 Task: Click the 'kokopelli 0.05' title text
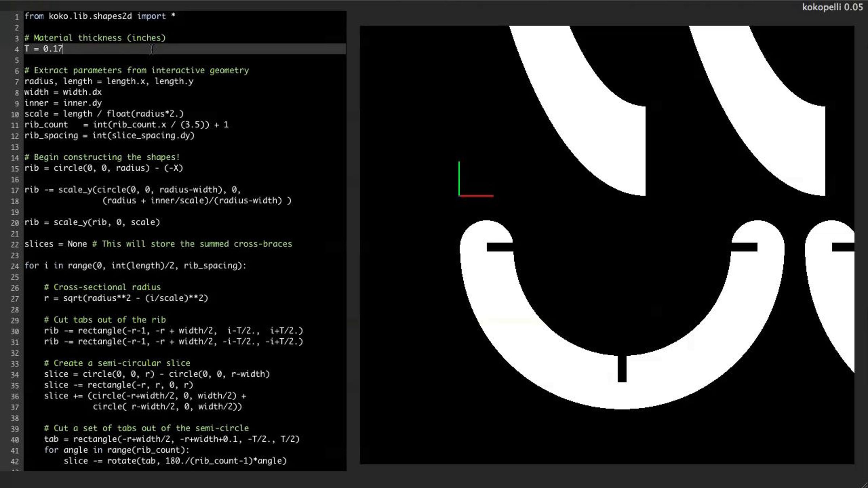point(833,7)
